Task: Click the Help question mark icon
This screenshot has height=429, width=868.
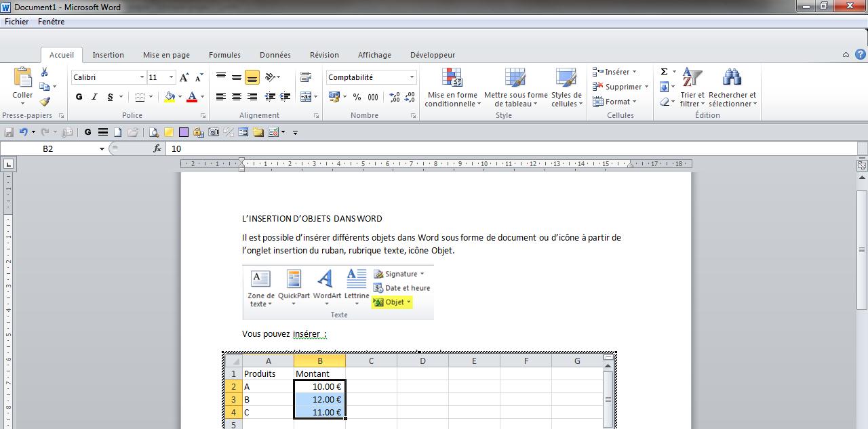Action: [860, 54]
